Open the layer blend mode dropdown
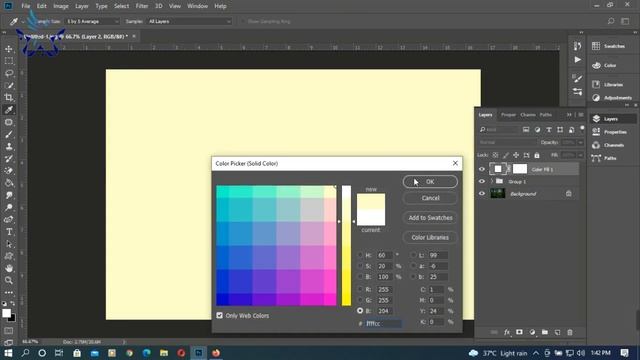640x360 pixels. (508, 142)
